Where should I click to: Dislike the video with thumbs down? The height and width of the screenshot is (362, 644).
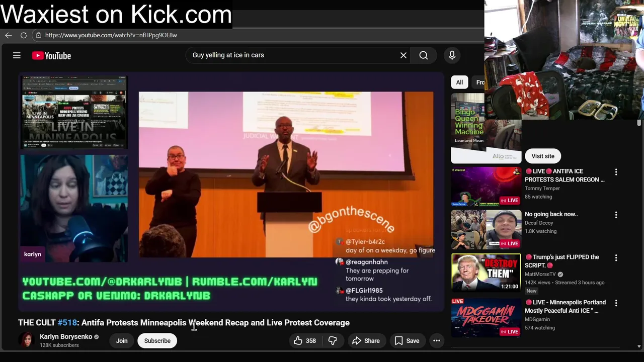point(333,341)
